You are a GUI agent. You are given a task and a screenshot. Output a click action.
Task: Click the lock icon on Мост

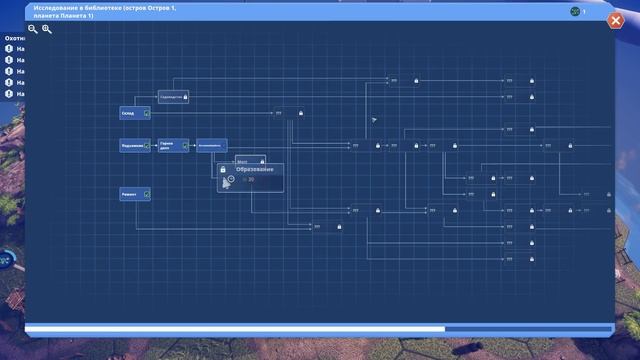click(262, 162)
